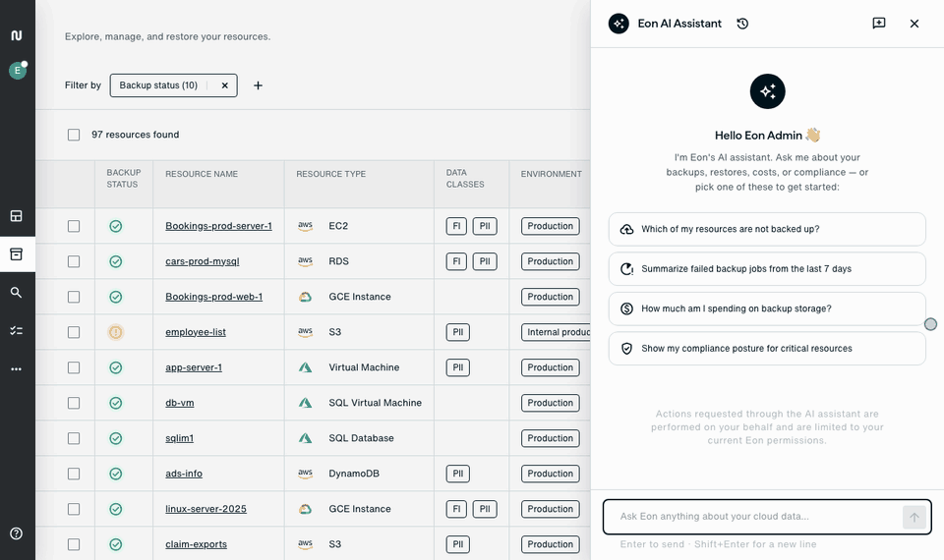
Task: Open the sqlim1 resource link
Action: pyautogui.click(x=179, y=438)
